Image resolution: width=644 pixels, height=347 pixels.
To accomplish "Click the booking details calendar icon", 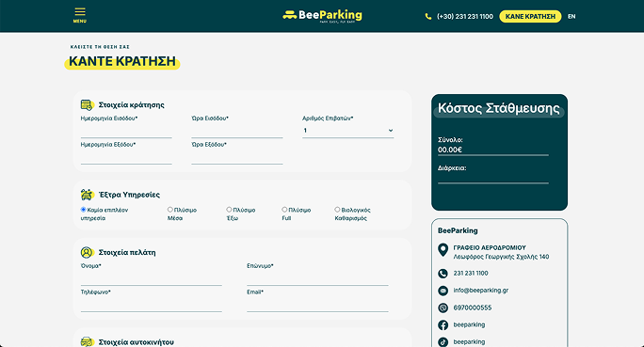I will (87, 105).
